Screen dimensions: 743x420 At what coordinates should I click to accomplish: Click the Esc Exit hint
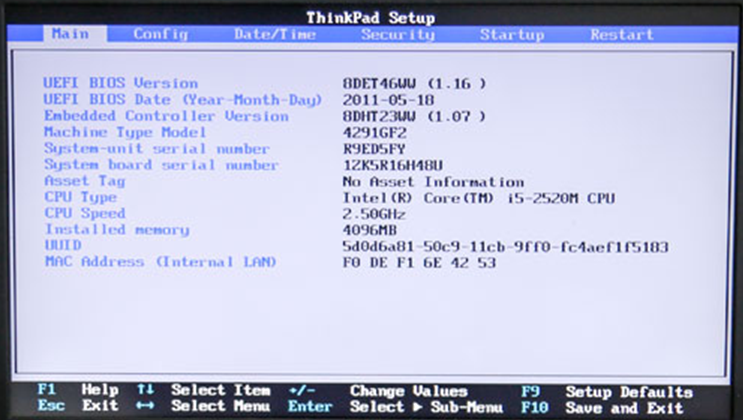click(78, 406)
